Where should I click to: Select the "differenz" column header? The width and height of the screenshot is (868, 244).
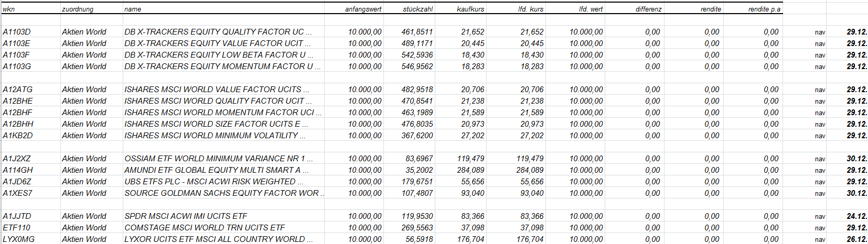coord(648,9)
